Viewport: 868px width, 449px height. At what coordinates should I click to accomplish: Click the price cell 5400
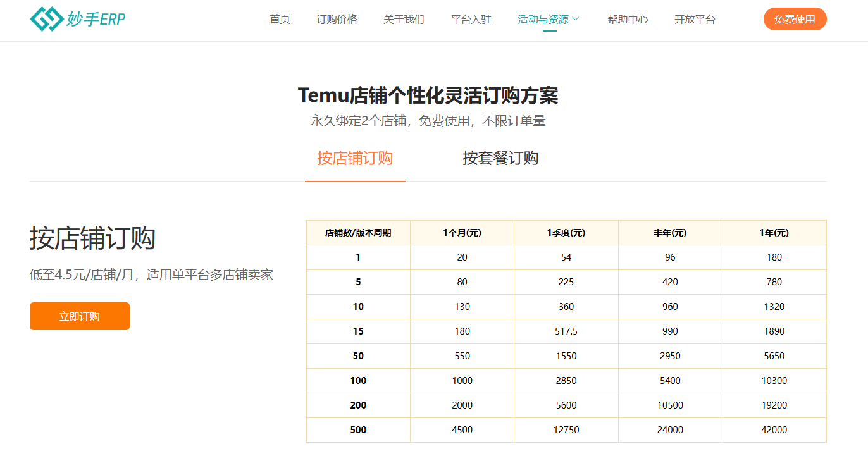[x=670, y=381]
